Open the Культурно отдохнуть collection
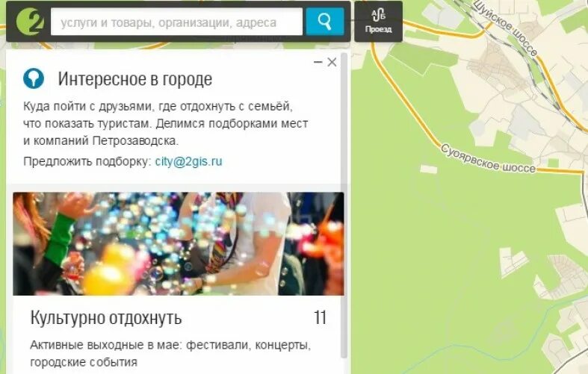The height and width of the screenshot is (374, 588). point(106,318)
